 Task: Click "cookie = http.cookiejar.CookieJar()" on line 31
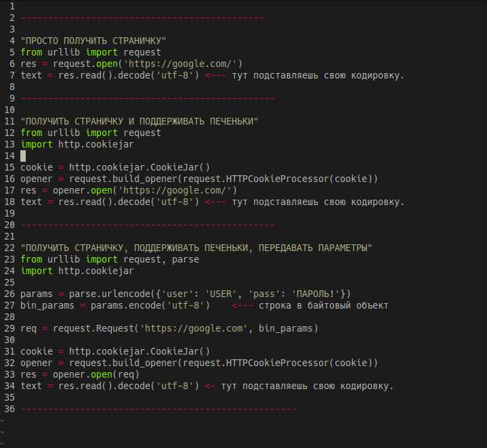point(115,351)
